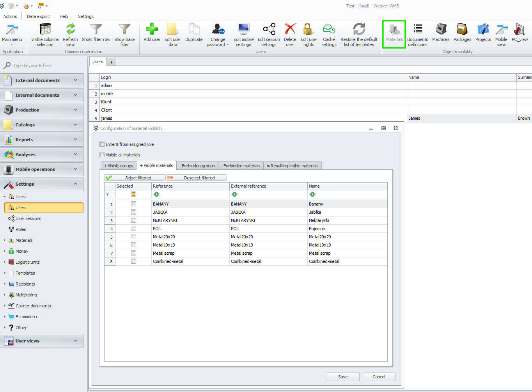
Task: Expand External documents sidebar section
Action: coord(42,80)
